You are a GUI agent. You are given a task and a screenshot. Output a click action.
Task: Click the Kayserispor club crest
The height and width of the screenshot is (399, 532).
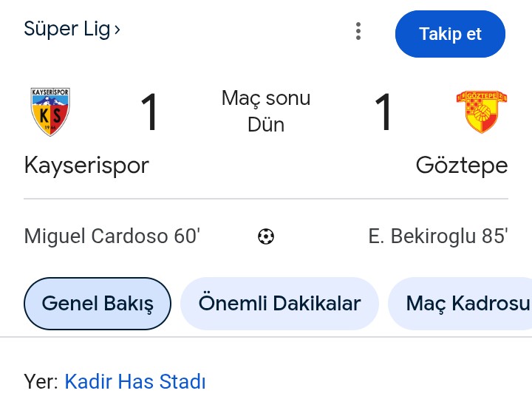50,112
